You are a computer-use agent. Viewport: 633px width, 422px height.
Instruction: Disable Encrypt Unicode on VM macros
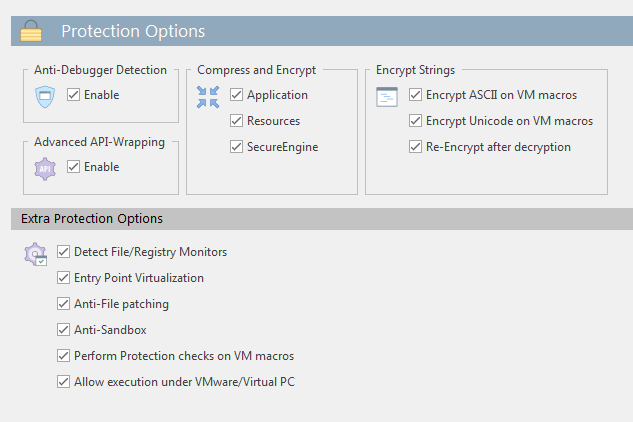415,121
